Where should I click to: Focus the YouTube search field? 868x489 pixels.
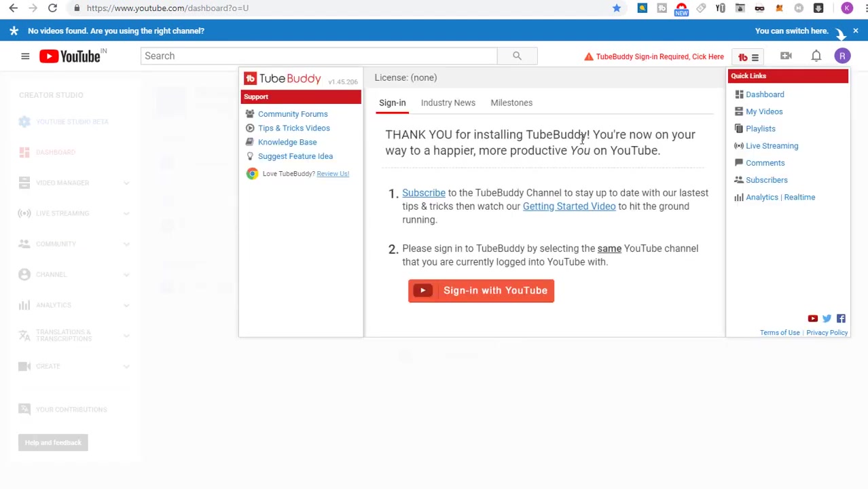[319, 56]
